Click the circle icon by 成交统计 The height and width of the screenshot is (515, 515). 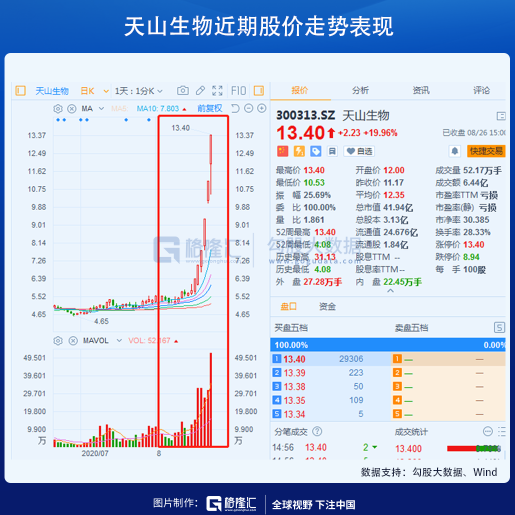(x=488, y=432)
